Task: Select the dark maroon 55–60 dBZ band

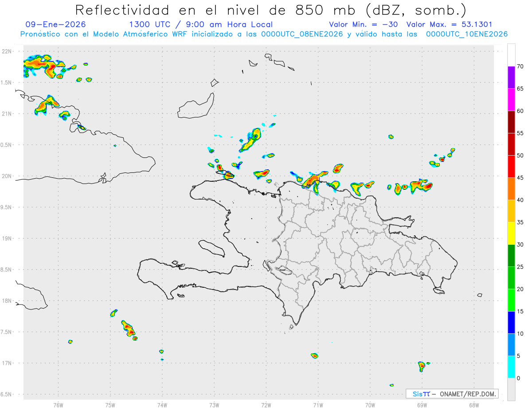Action: (511, 122)
